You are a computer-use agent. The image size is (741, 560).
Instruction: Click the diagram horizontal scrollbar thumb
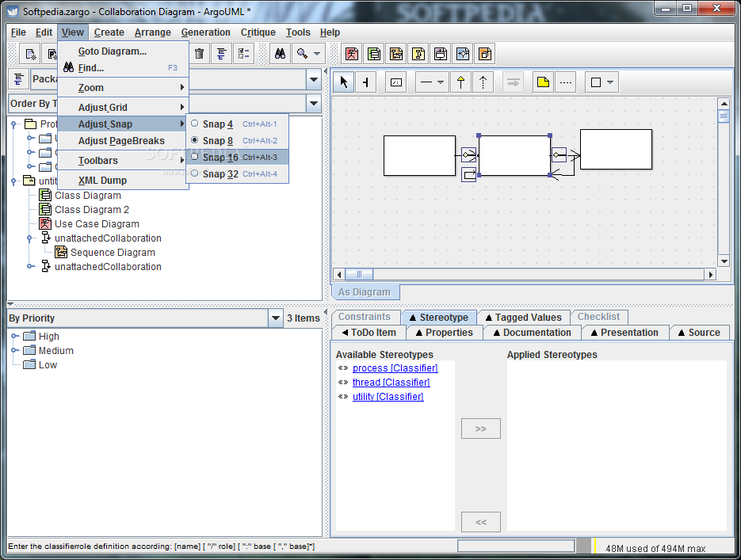[x=359, y=274]
